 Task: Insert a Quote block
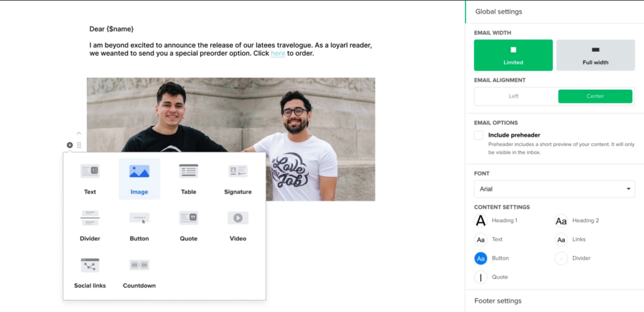click(x=189, y=226)
